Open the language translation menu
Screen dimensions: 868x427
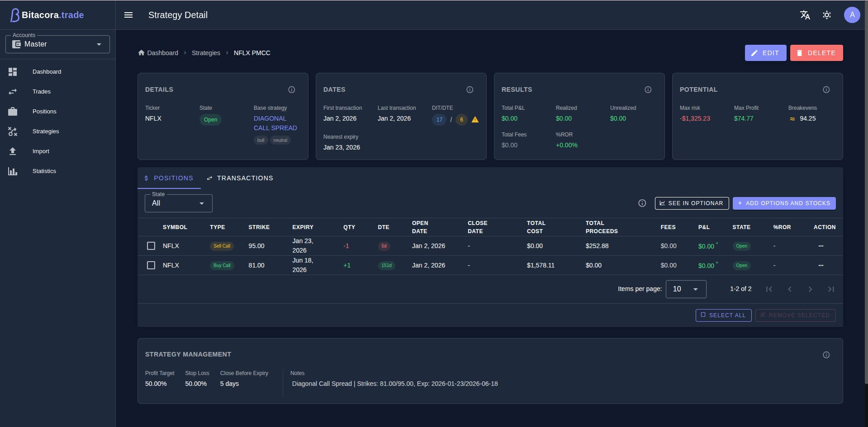tap(805, 15)
